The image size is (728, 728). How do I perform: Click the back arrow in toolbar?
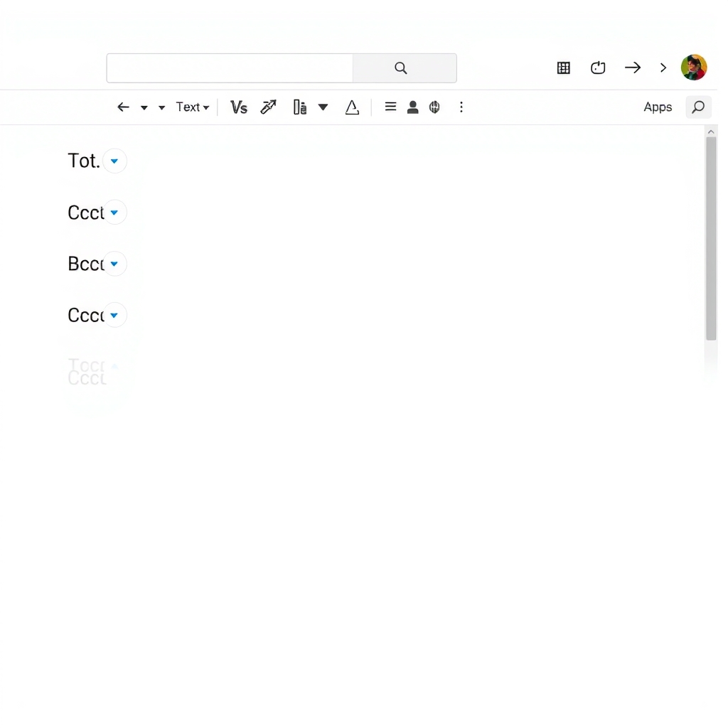click(x=123, y=107)
